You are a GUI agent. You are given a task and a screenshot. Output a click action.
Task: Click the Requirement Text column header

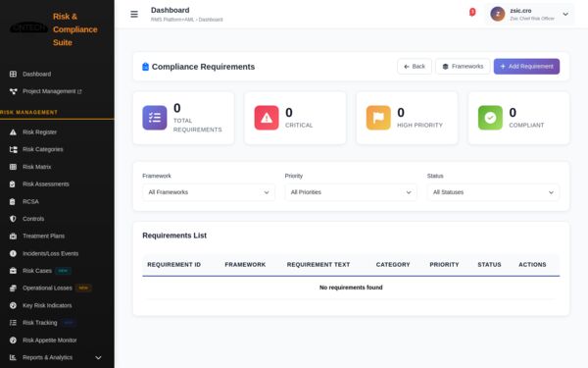click(318, 265)
